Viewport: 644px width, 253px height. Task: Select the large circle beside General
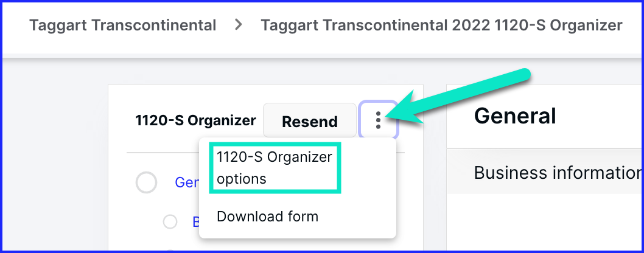[x=146, y=182]
